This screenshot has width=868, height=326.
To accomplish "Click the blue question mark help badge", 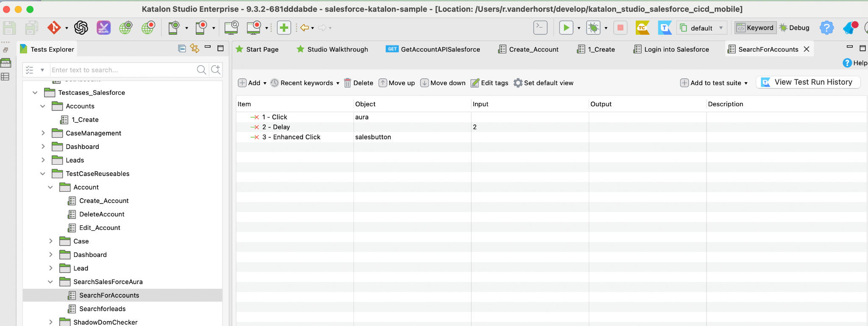I will tap(826, 28).
